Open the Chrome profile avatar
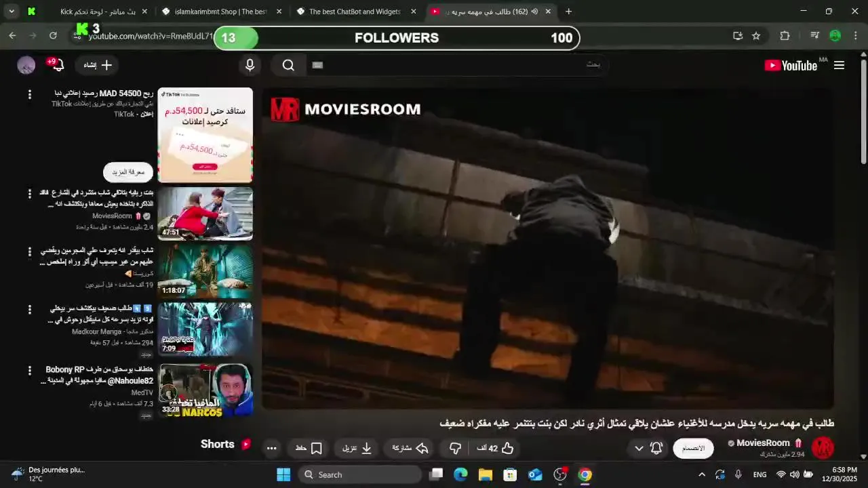This screenshot has width=868, height=488. point(835,36)
